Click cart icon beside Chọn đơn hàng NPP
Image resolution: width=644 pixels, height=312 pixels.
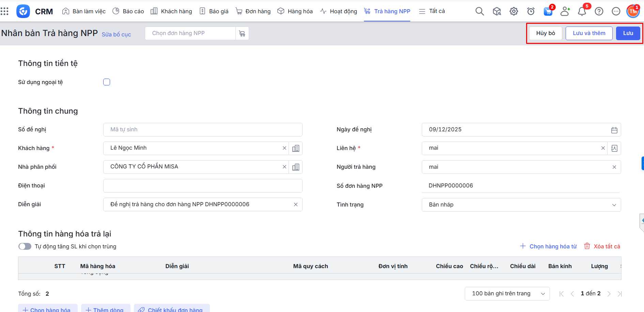point(242,33)
